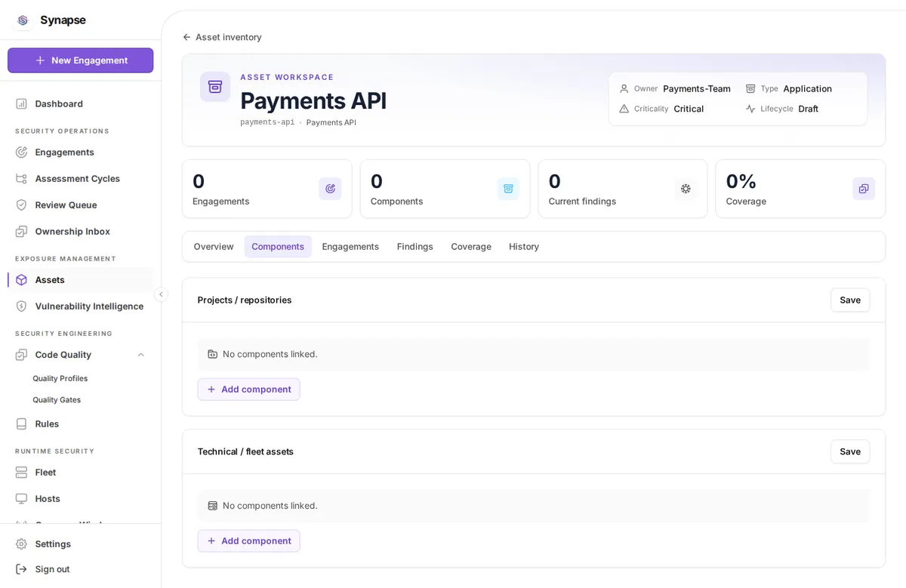This screenshot has height=588, width=906.
Task: Click the 0% Coverage value
Action: click(x=741, y=181)
